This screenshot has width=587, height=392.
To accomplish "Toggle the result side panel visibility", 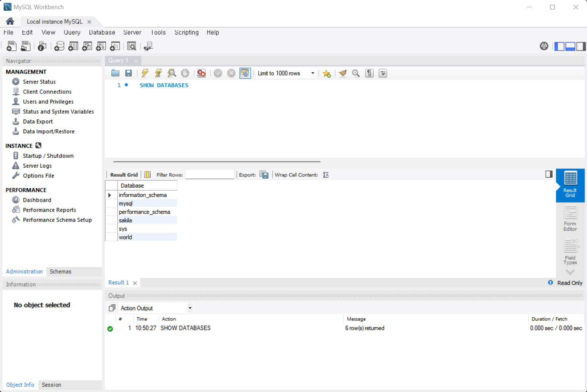I will coord(549,174).
